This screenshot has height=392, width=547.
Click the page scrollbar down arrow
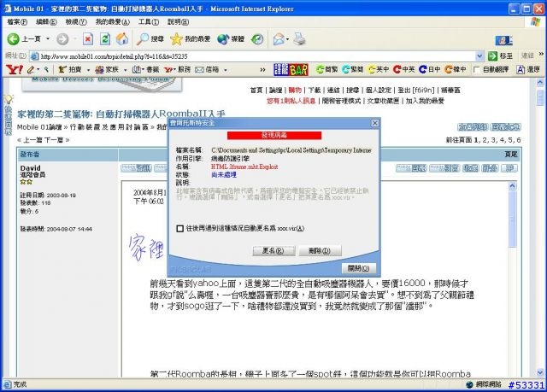pos(539,372)
